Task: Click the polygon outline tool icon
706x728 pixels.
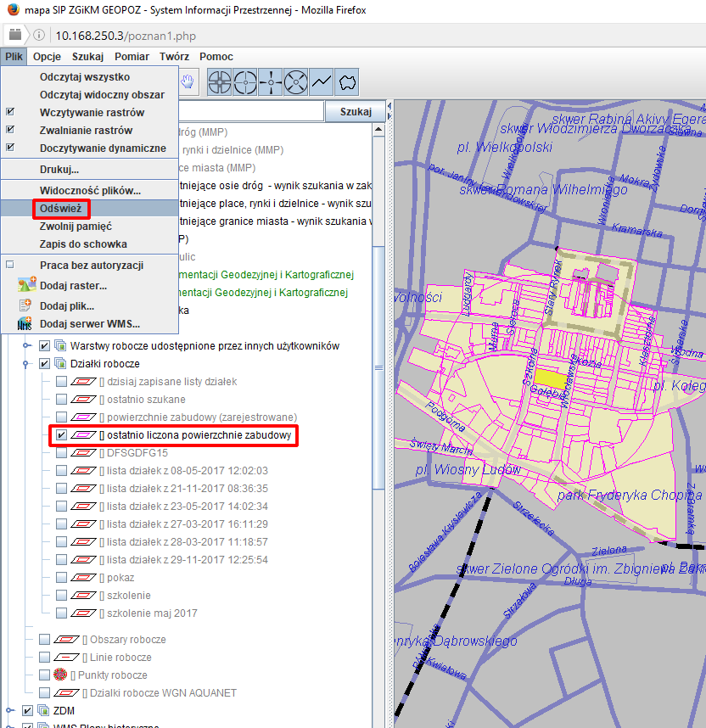Action: pyautogui.click(x=346, y=81)
